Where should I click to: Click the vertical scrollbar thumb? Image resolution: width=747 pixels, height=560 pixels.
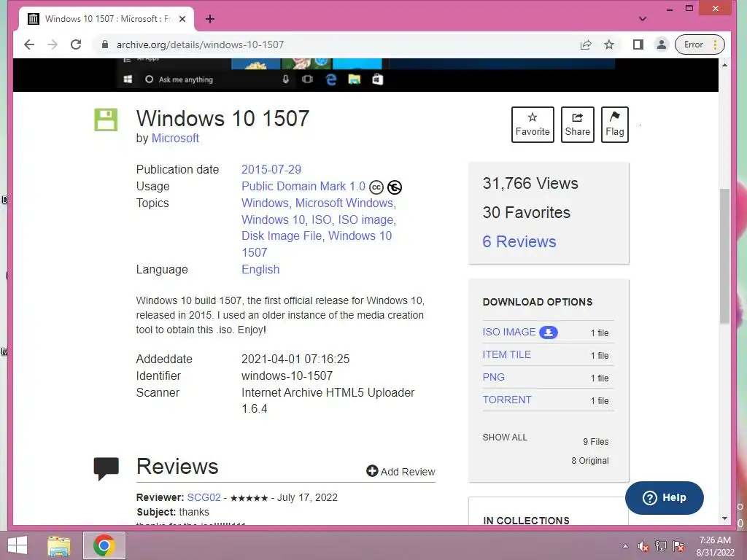coord(724,256)
